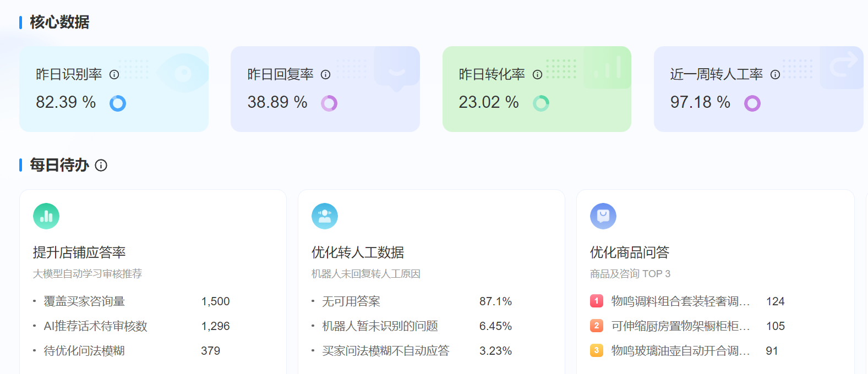868x374 pixels.
Task: Click subtitle 商品及咨询 TOP 3
Action: (630, 274)
